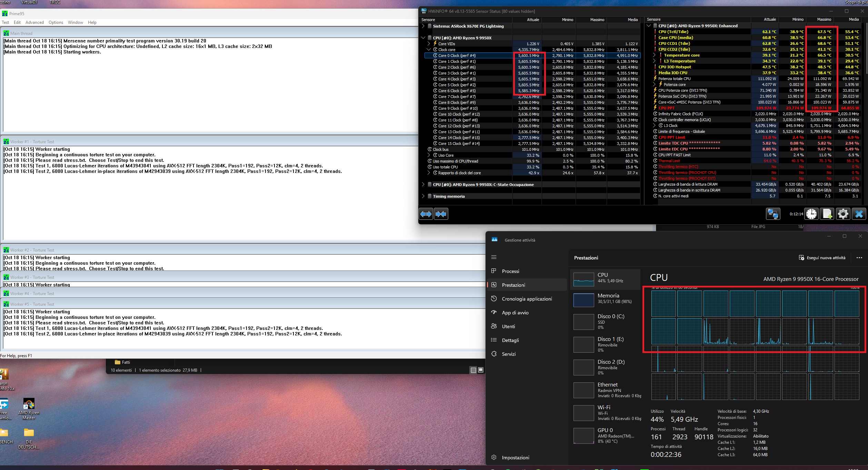Select GPU 0 AMD Radeon card

pos(605,435)
